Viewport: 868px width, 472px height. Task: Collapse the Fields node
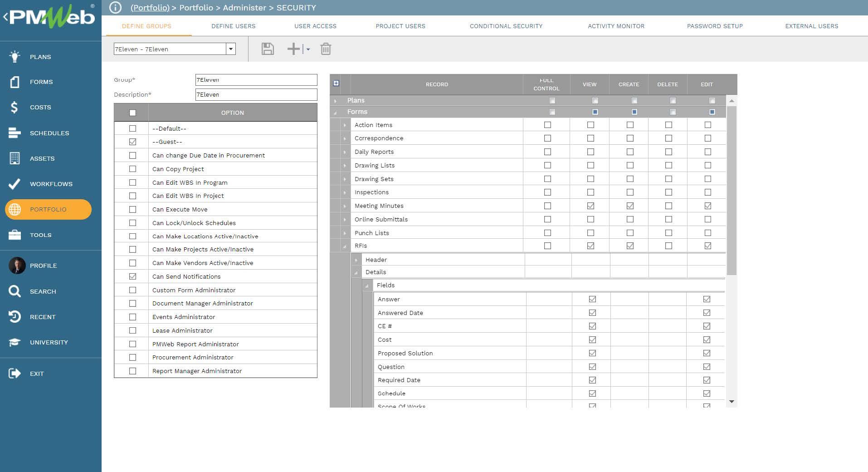tap(367, 285)
